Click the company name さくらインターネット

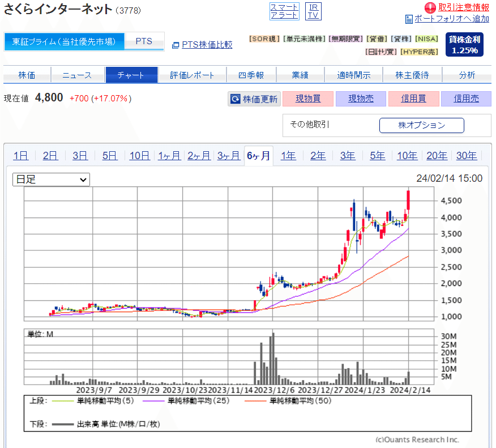click(58, 9)
